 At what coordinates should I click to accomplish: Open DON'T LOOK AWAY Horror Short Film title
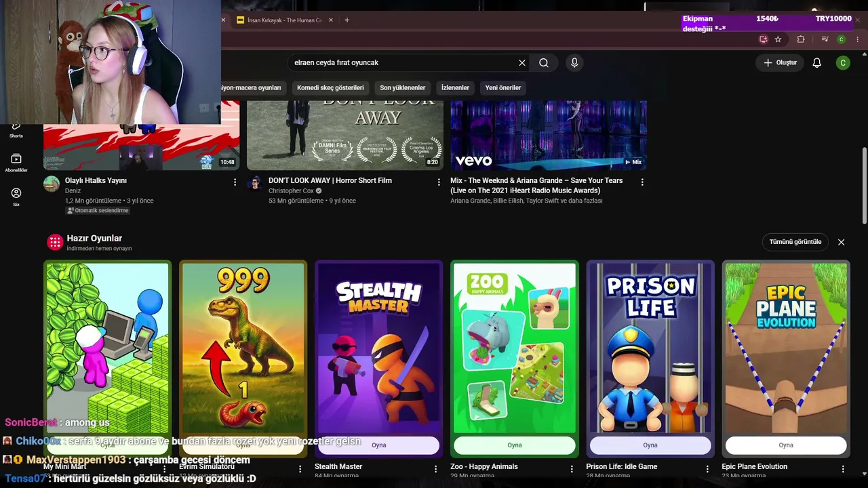pos(330,181)
